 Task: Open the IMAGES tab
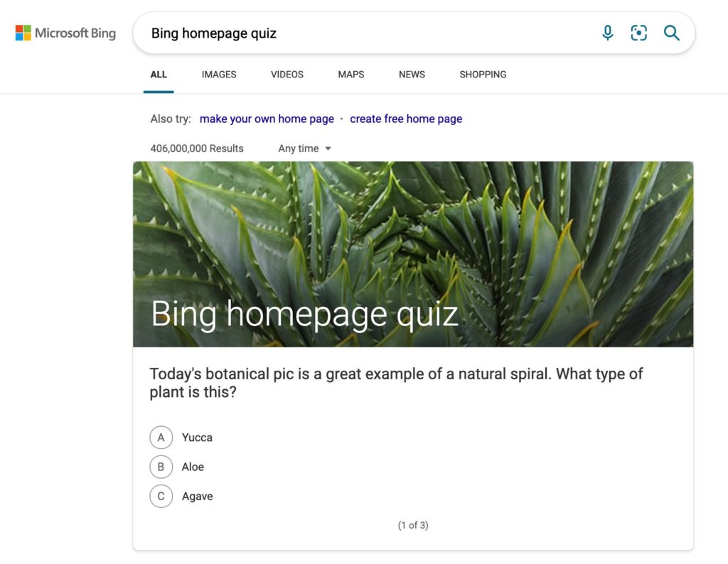[x=219, y=75]
